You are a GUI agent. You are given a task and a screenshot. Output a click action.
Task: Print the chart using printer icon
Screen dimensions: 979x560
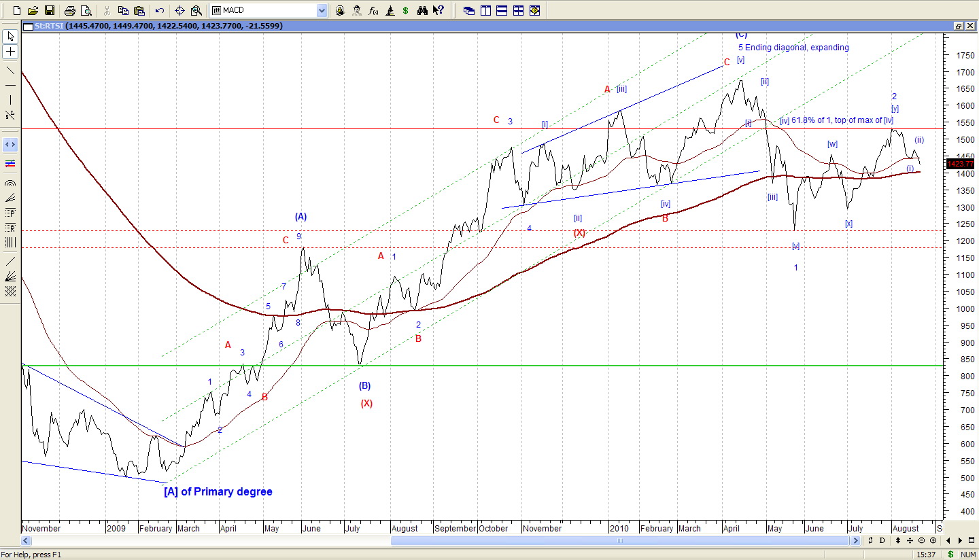(x=69, y=10)
